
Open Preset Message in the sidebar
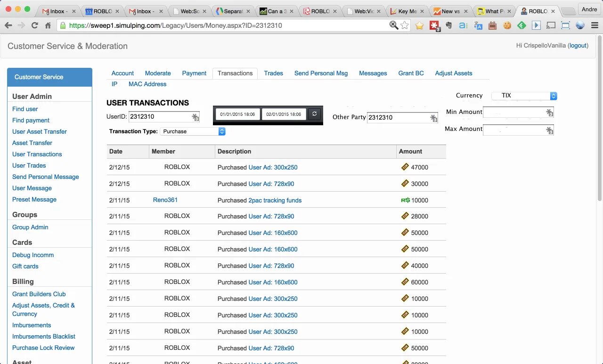point(34,199)
